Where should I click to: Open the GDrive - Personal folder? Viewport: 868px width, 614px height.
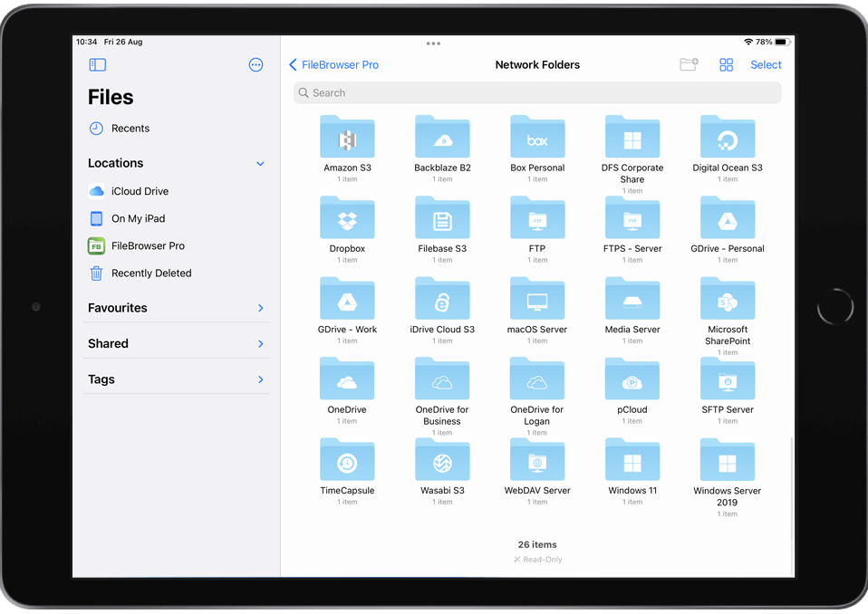pyautogui.click(x=728, y=217)
